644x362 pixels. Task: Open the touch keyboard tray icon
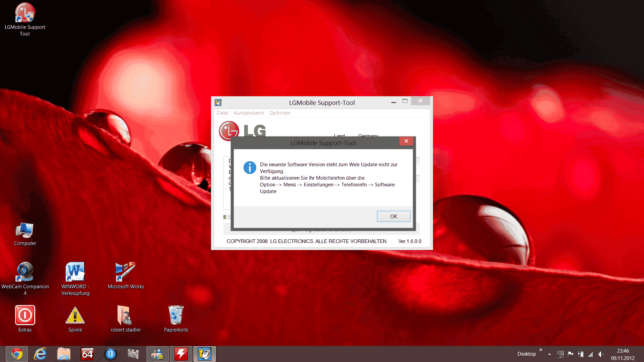560,354
